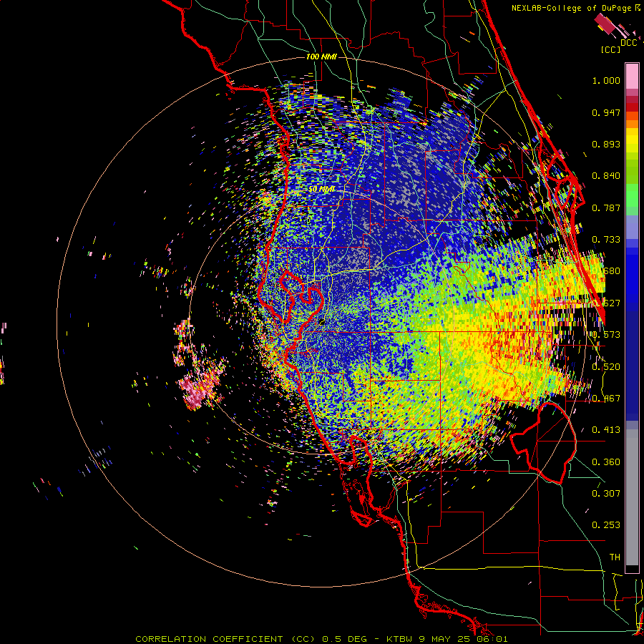Click the 1.000 color scale value
The image size is (644, 644).
click(606, 80)
